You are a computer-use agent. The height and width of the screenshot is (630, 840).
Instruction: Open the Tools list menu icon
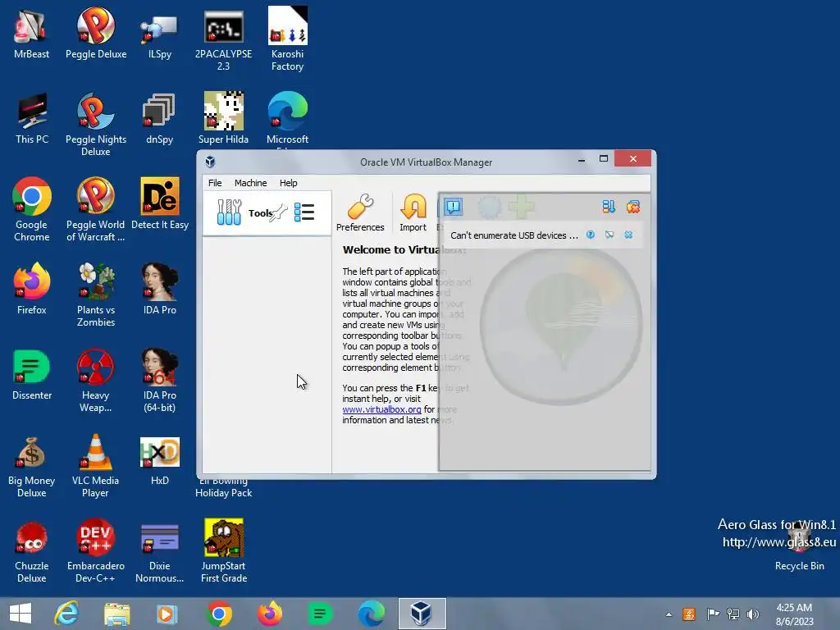[304, 212]
